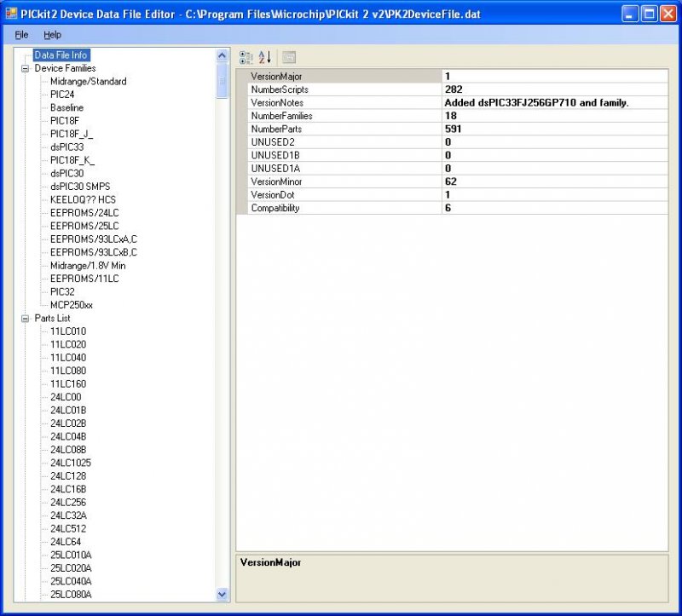The height and width of the screenshot is (616, 682).
Task: Select the Midrange/1.8V Min family node
Action: (x=88, y=266)
